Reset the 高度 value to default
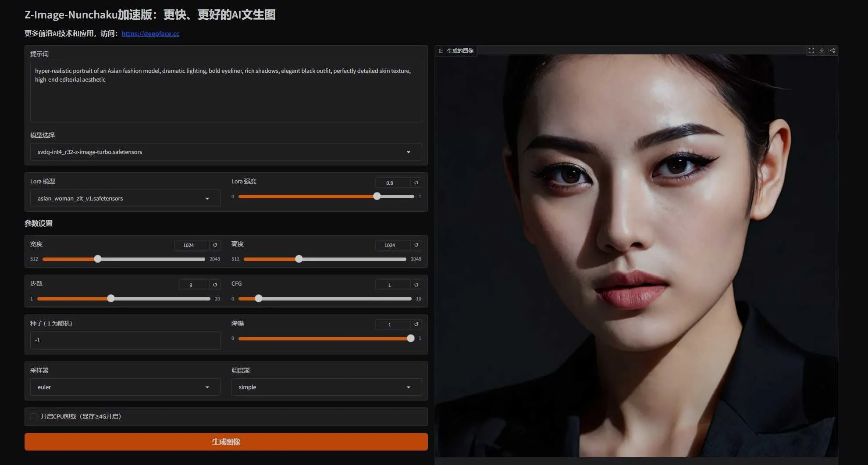Screen dimensions: 868x465 416,245
